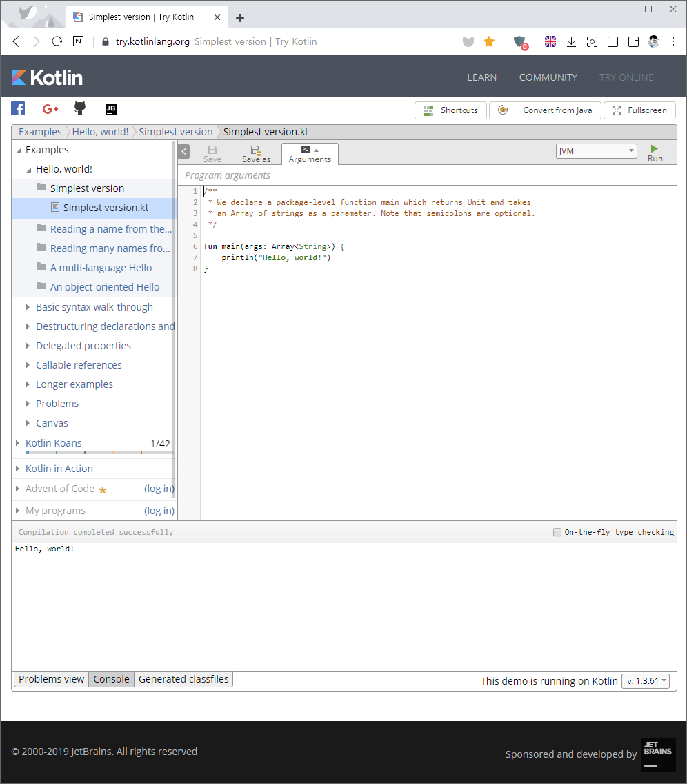687x784 pixels.
Task: Switch to Console tab
Action: pos(112,679)
